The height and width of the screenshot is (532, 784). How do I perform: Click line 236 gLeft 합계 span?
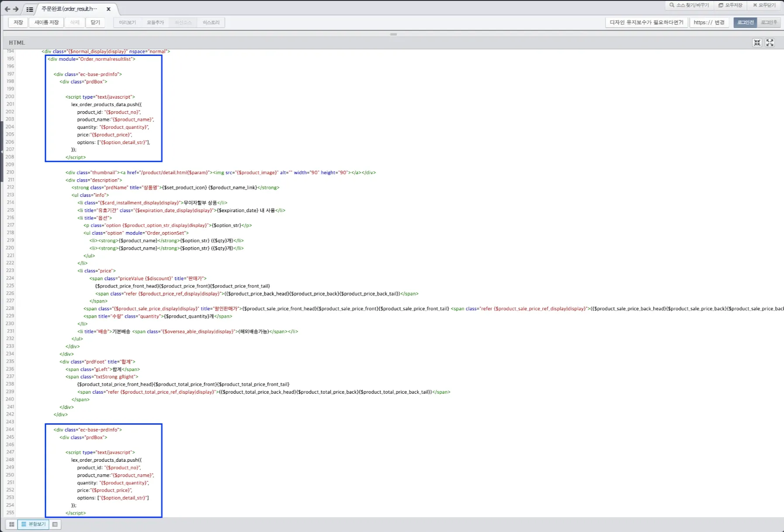click(x=103, y=369)
